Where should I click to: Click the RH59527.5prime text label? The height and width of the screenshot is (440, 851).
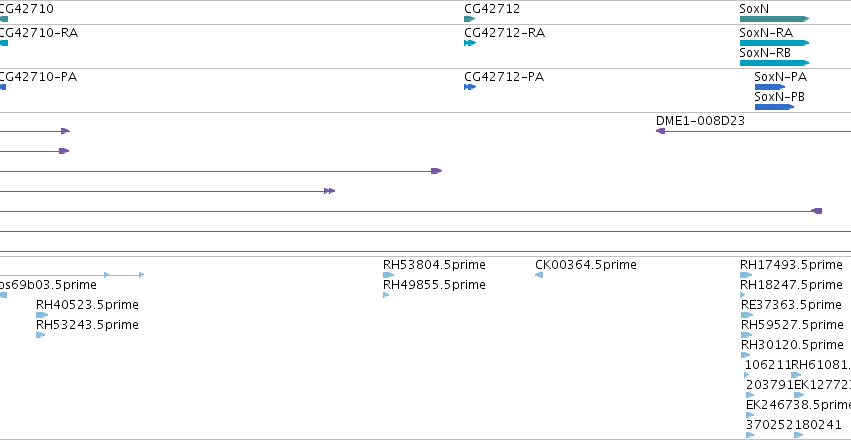(792, 325)
